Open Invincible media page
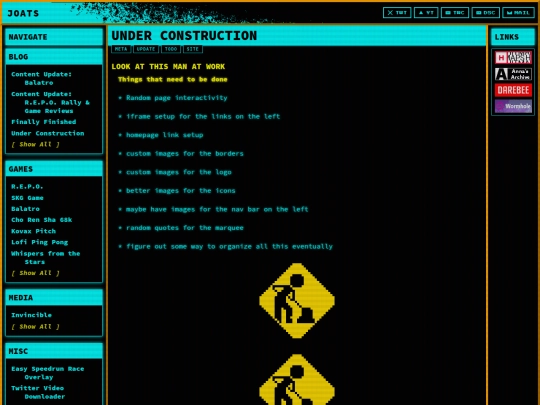 (x=31, y=315)
